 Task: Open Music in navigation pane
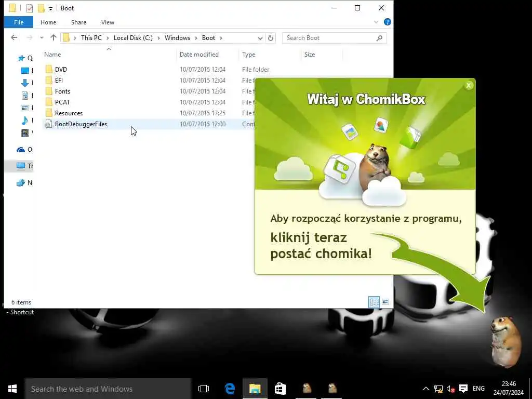[x=27, y=120]
